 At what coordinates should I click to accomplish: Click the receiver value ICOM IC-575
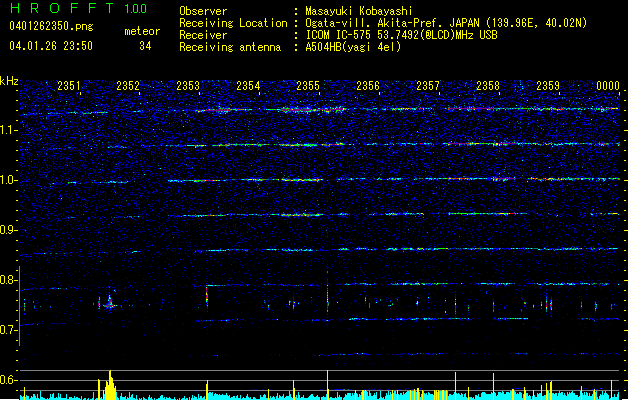click(x=401, y=35)
